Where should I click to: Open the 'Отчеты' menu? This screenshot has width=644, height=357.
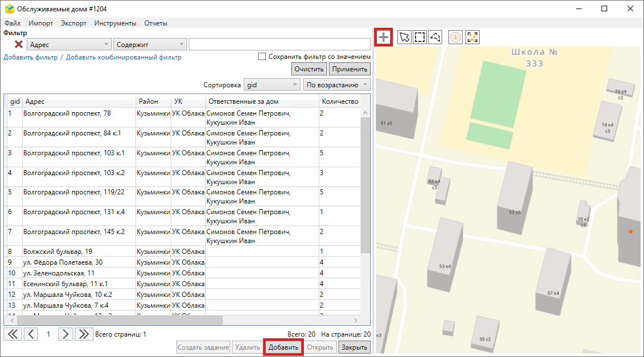coord(155,23)
